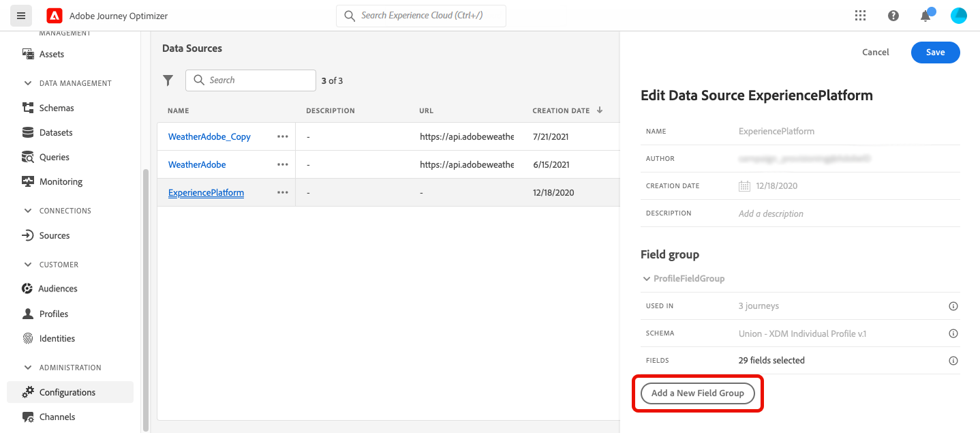Screen dimensions: 980x433
Task: Open Schemas in the sidebar
Action: (x=57, y=108)
